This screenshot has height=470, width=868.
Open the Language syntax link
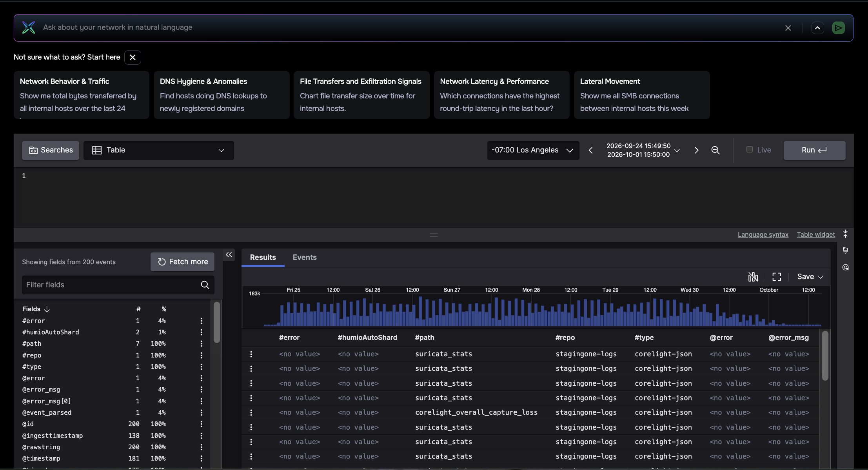(x=763, y=235)
